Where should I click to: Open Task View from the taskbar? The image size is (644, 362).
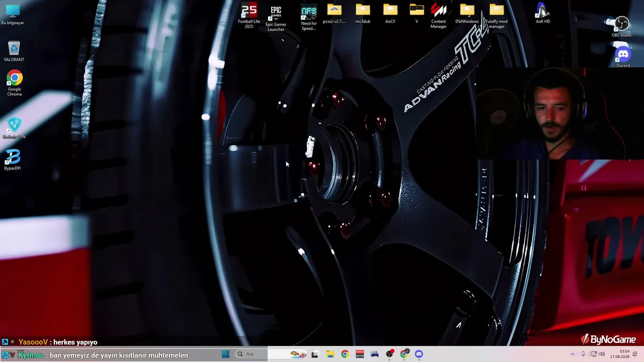[x=315, y=354]
